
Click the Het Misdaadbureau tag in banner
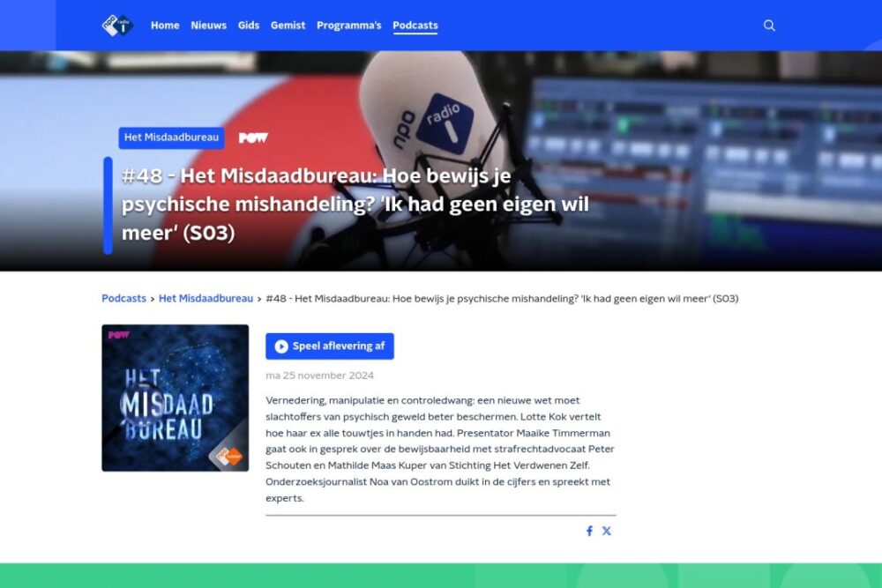(172, 138)
